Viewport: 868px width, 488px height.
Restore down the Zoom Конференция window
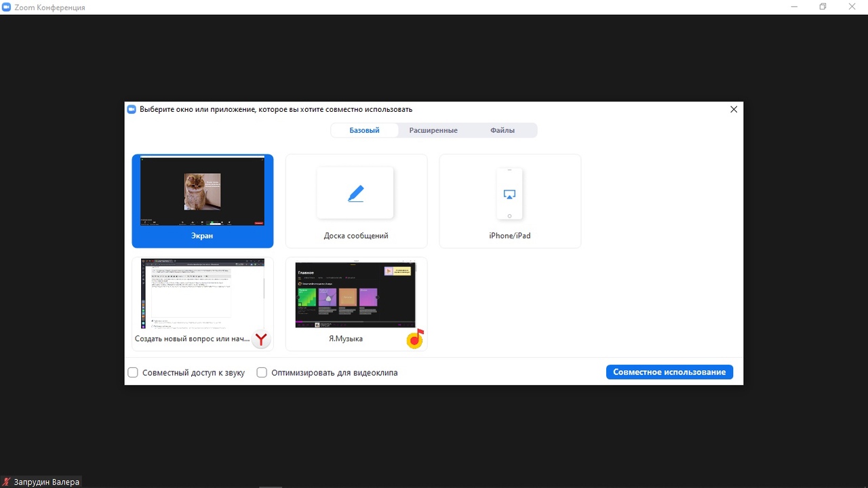(x=823, y=7)
